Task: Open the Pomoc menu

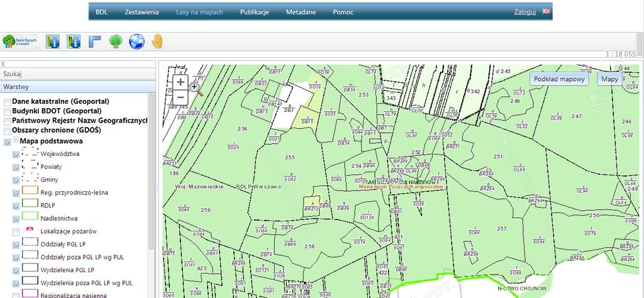Action: 343,12
